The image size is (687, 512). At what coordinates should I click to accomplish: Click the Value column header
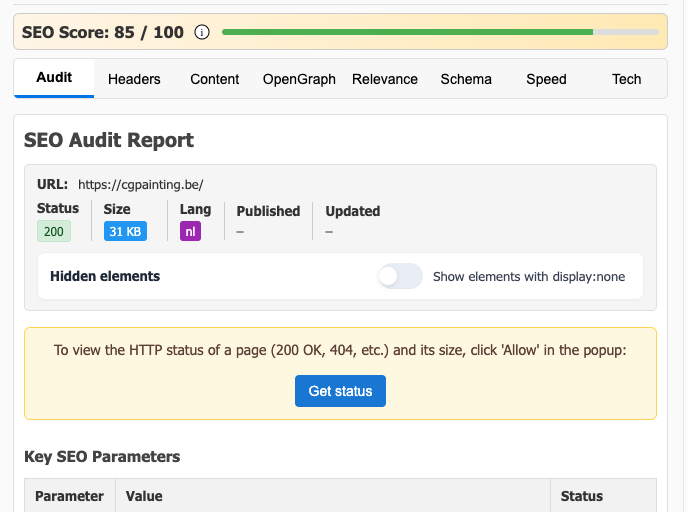(x=144, y=496)
